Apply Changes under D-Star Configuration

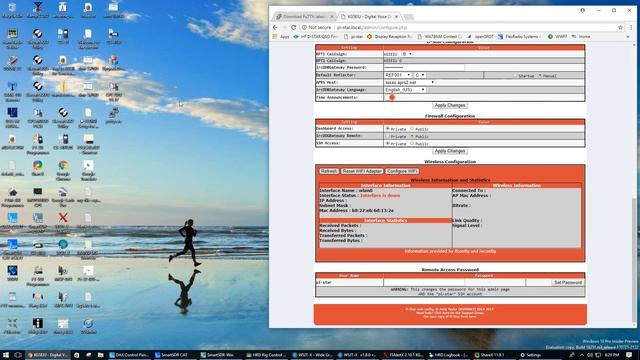[x=449, y=105]
